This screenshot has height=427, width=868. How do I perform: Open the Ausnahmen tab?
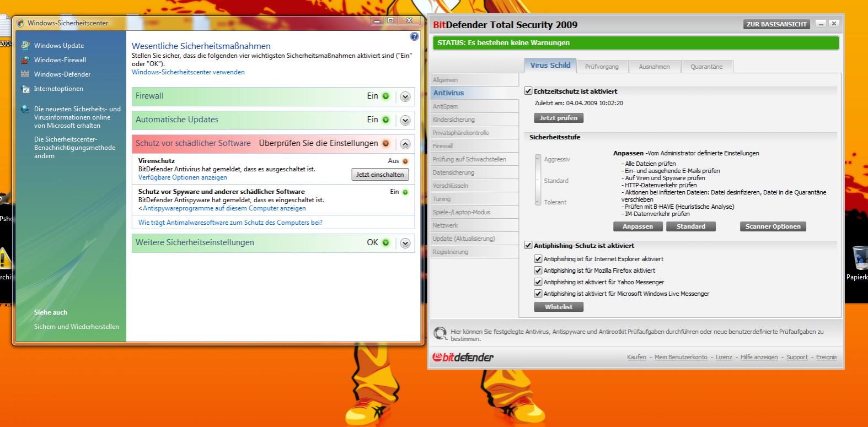pyautogui.click(x=654, y=67)
